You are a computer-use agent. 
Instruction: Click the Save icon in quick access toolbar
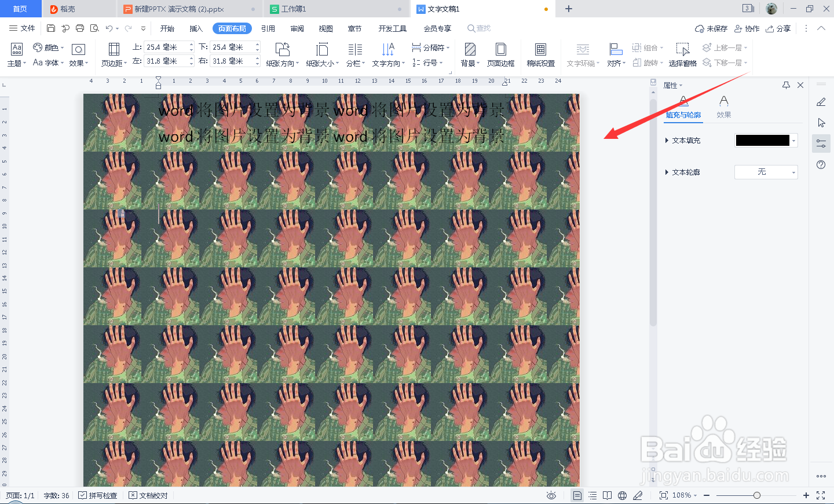click(x=51, y=28)
